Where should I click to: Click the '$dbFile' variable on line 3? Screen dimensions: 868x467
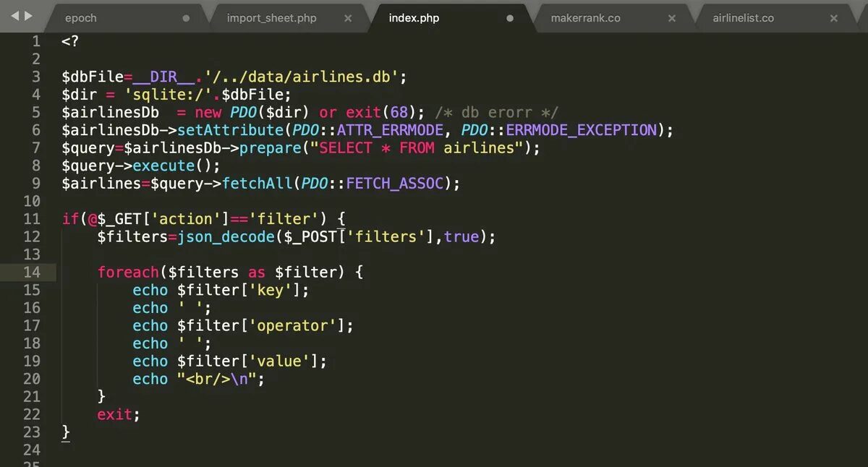[93, 77]
